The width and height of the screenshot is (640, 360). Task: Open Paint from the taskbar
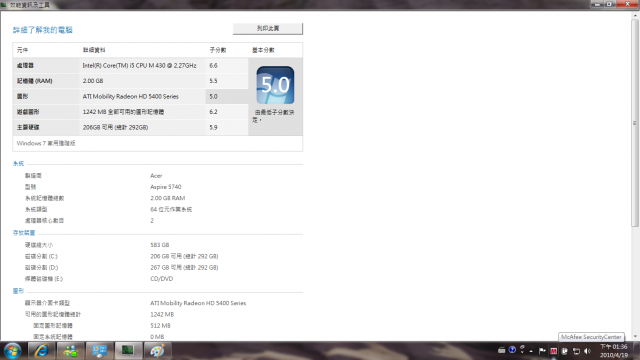click(157, 351)
